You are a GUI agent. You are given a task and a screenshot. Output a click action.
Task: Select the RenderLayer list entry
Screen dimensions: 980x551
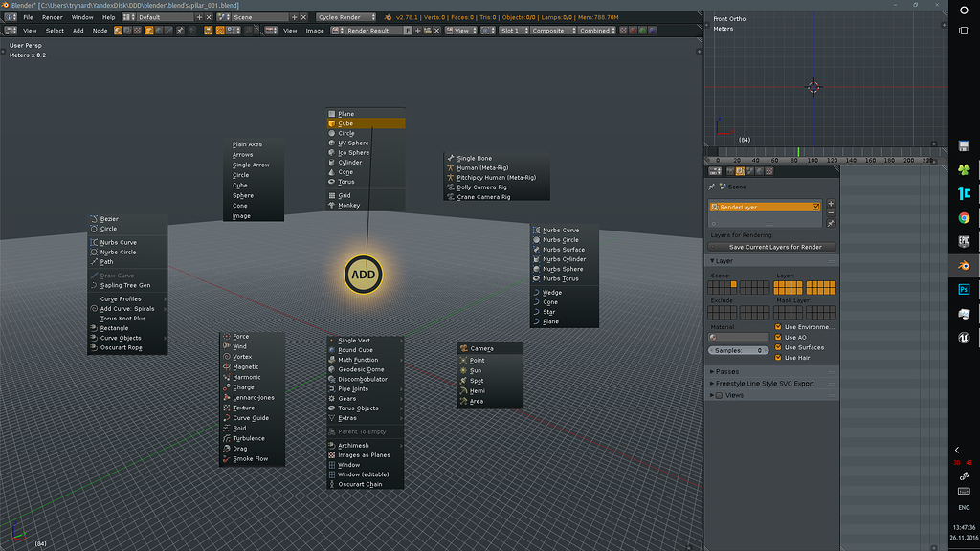click(765, 207)
